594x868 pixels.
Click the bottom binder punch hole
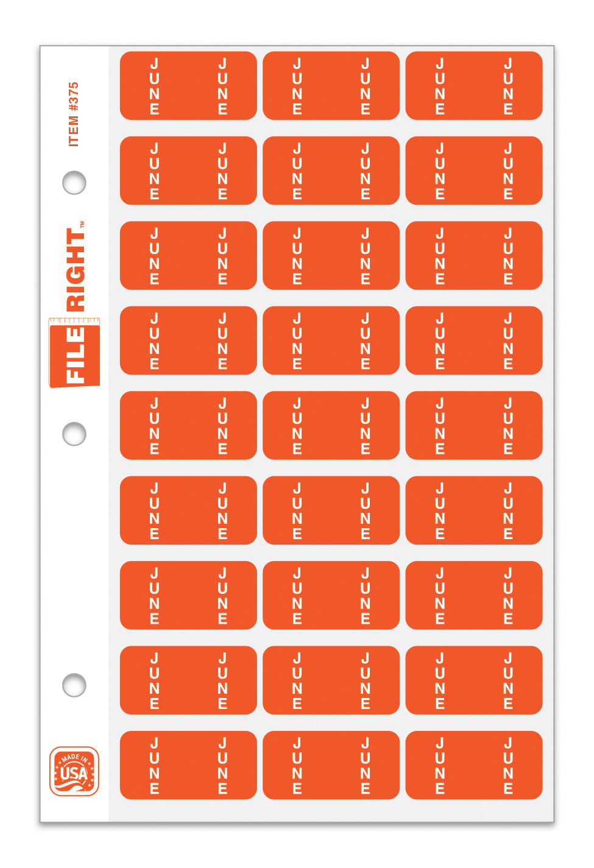[74, 685]
